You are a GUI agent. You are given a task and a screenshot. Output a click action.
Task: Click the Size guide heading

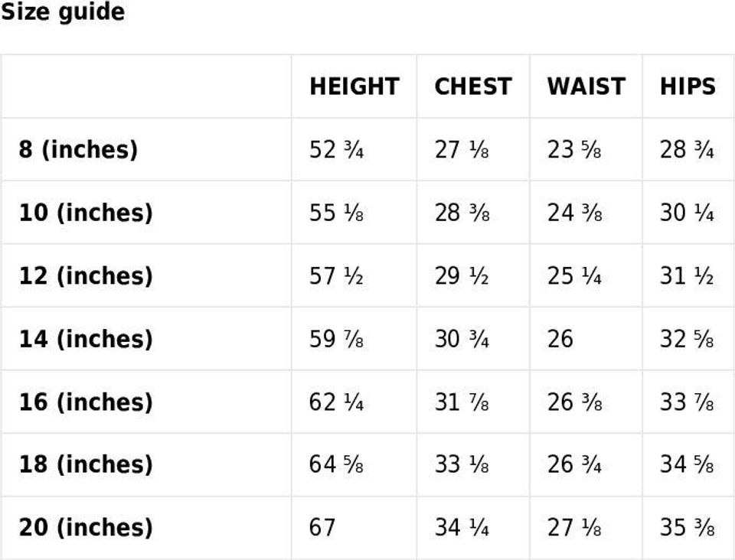click(62, 12)
